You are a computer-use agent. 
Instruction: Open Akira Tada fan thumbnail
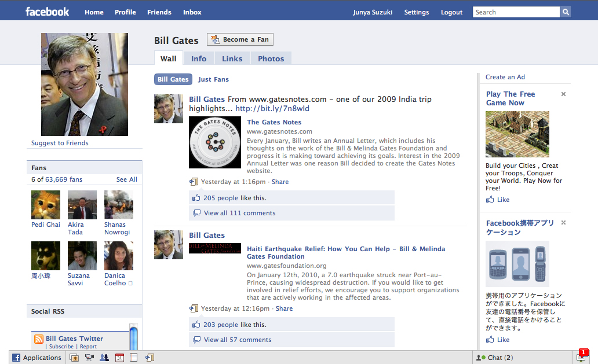point(82,204)
